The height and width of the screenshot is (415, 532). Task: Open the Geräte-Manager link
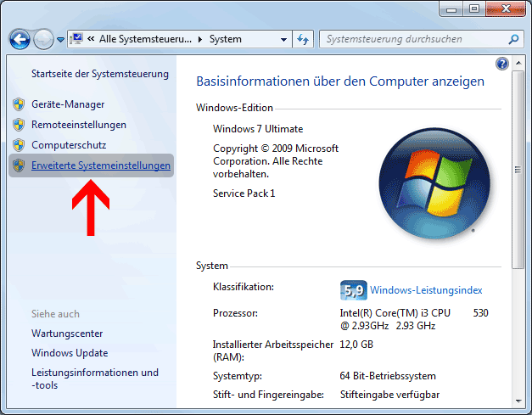pyautogui.click(x=68, y=104)
